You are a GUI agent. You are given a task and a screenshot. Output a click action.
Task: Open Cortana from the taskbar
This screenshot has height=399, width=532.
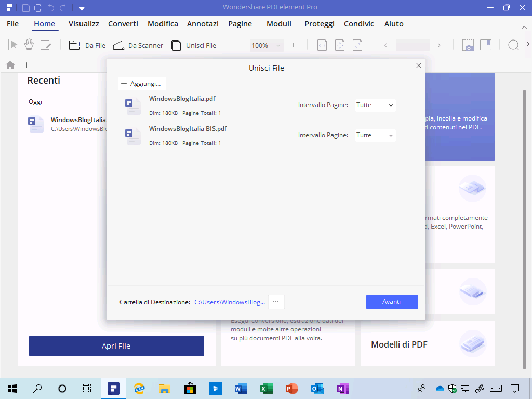point(62,389)
